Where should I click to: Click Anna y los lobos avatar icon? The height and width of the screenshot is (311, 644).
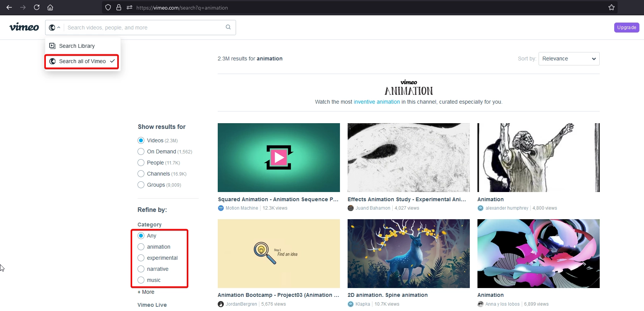(481, 304)
